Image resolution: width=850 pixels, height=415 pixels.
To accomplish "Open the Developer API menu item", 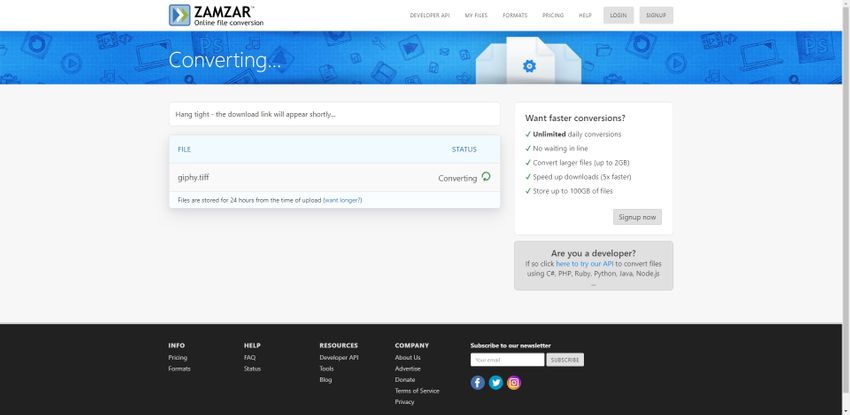I will tap(430, 16).
